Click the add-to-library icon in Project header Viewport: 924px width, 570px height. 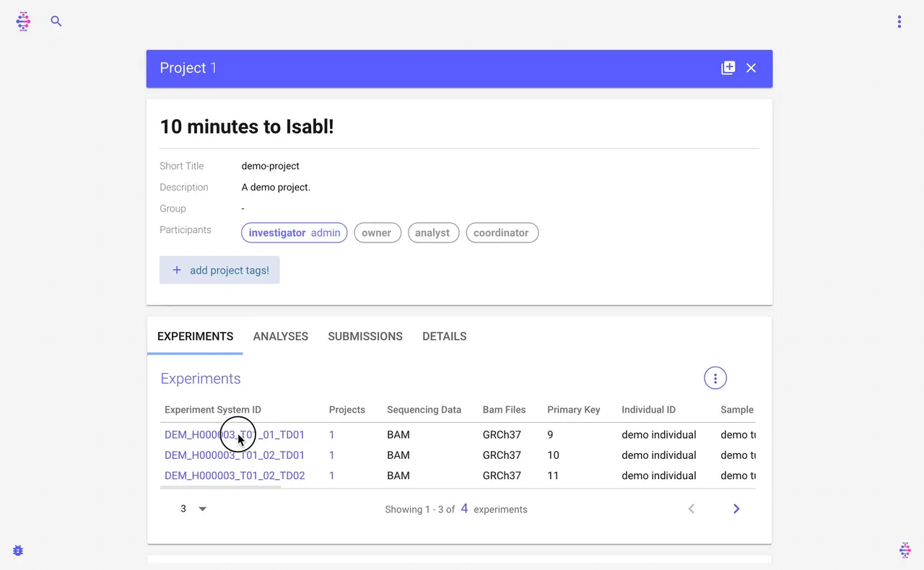point(728,68)
